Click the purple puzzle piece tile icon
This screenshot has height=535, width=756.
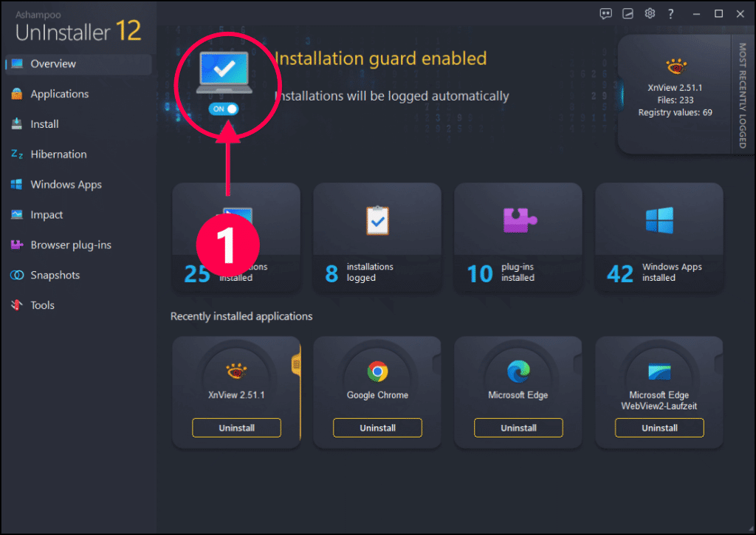point(519,220)
